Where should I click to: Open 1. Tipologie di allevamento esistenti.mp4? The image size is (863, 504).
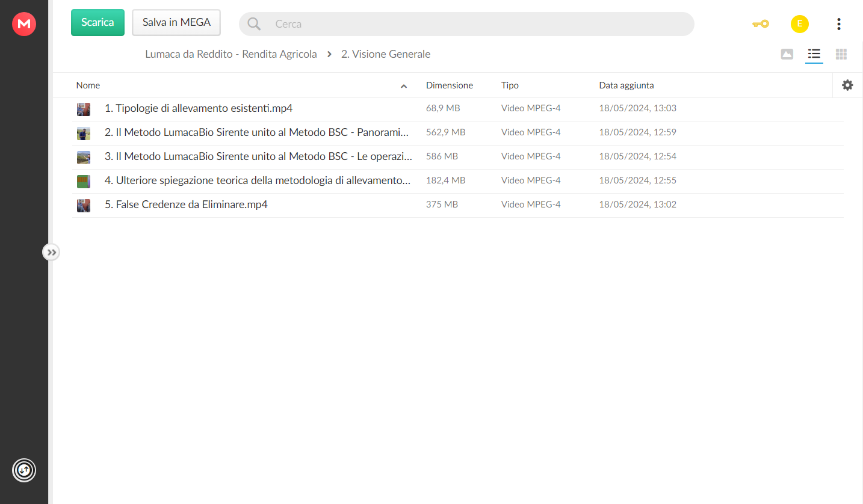click(x=199, y=109)
